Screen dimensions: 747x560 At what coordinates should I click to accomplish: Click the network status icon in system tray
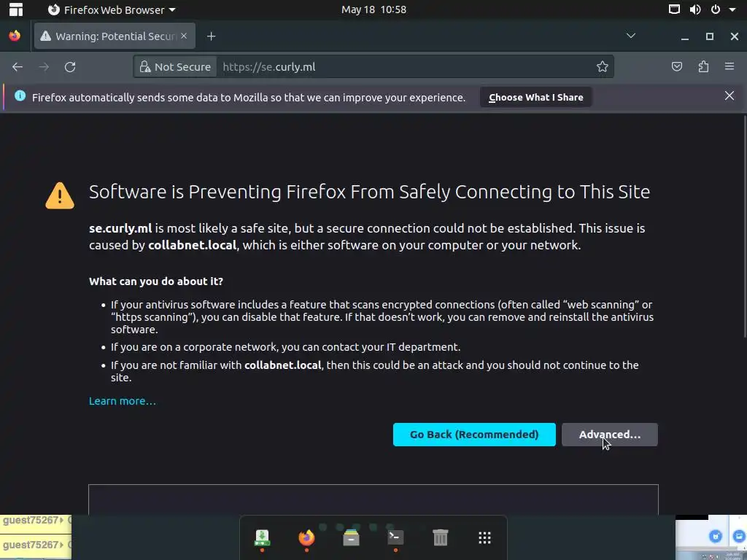[x=674, y=9]
